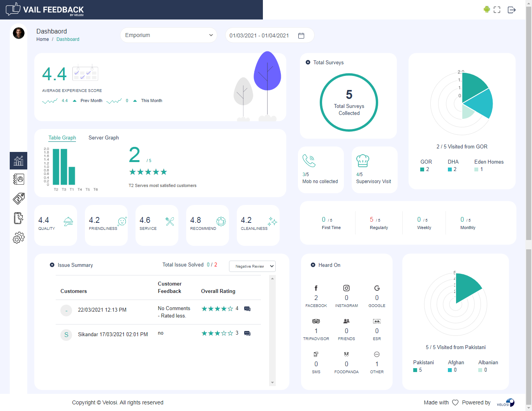Open the mobile notifications icon in the sidebar
The image size is (532, 411).
[18, 218]
